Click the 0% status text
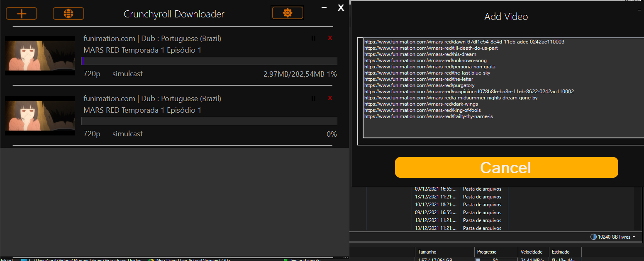Viewport: 644px width, 261px height. [x=332, y=134]
